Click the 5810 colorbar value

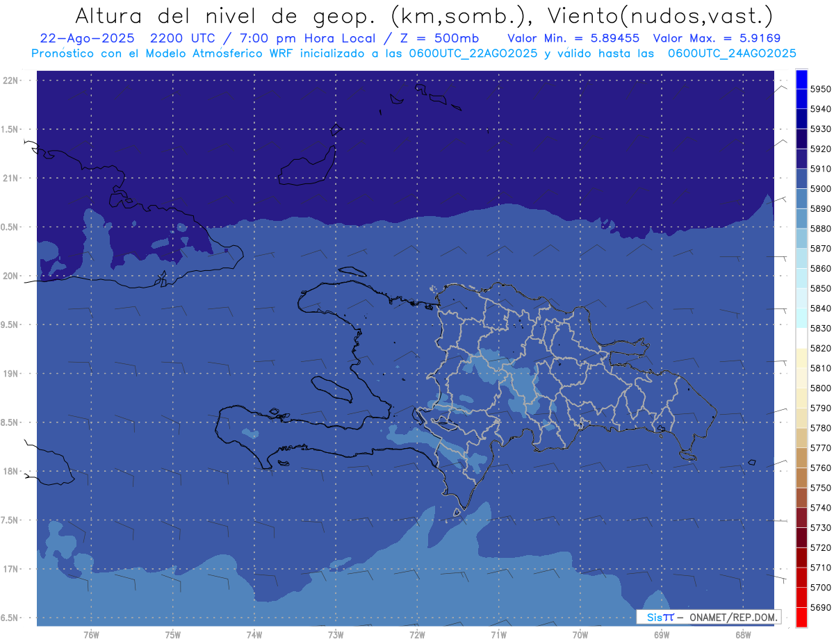821,368
